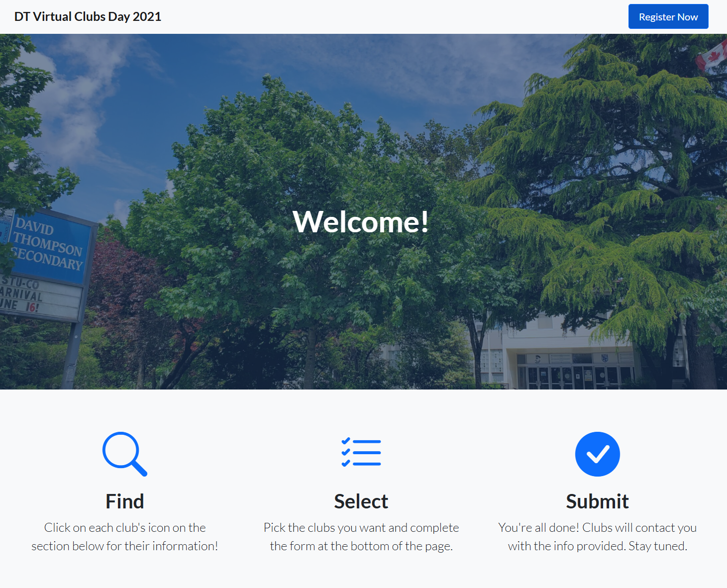Click the 'Pick the clubs you want' description
Screen dimensions: 727x588
tap(361, 537)
